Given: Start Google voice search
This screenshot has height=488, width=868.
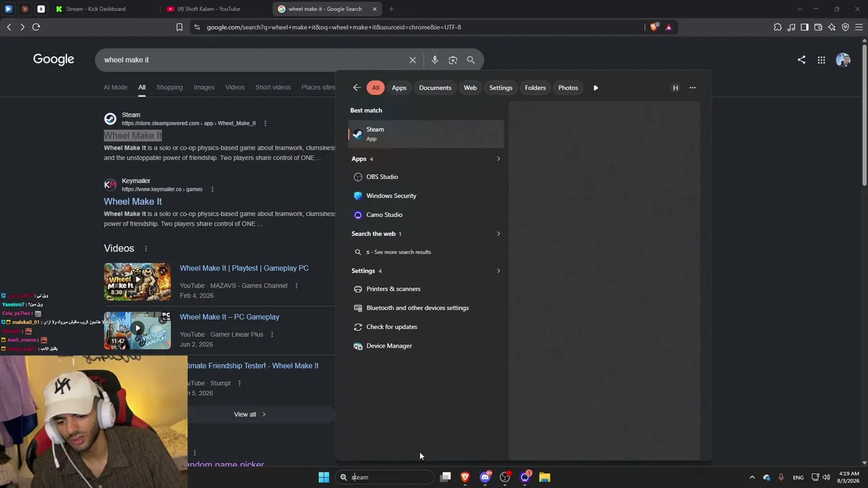Looking at the screenshot, I should [435, 60].
